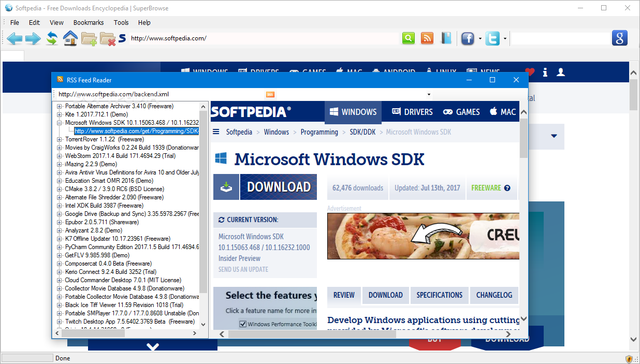Click the heart icon on Softpedia header

pos(529,72)
